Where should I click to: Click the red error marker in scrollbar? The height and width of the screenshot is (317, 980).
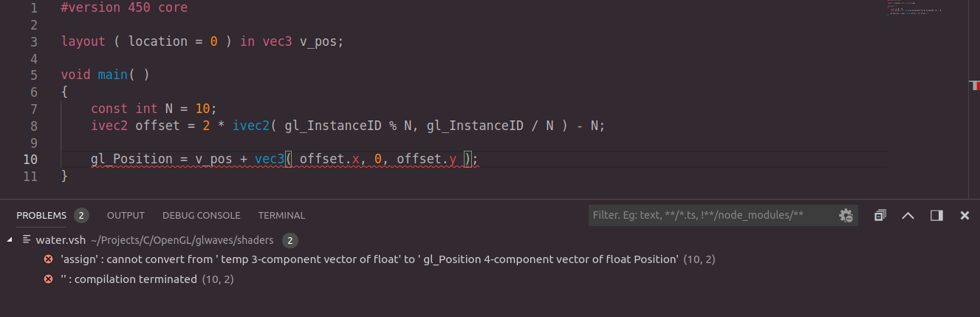click(973, 86)
